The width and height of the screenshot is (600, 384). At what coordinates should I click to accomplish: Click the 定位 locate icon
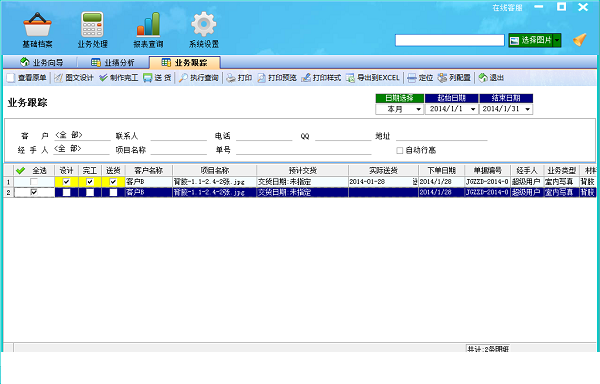(412, 78)
